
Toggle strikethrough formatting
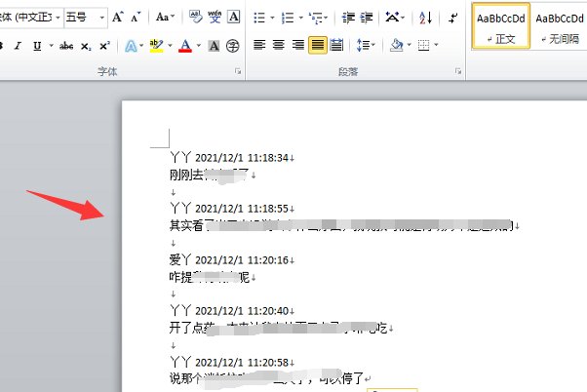[x=66, y=45]
